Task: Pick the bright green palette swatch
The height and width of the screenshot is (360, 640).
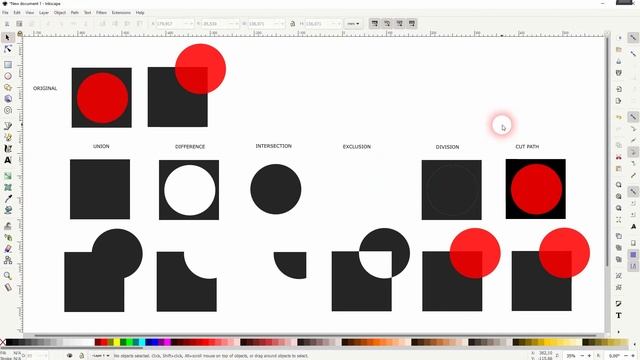Action: click(129, 342)
